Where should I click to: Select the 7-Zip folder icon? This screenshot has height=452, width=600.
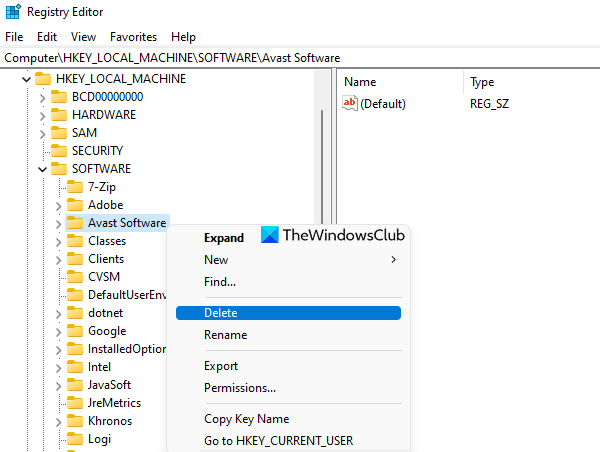pos(75,186)
